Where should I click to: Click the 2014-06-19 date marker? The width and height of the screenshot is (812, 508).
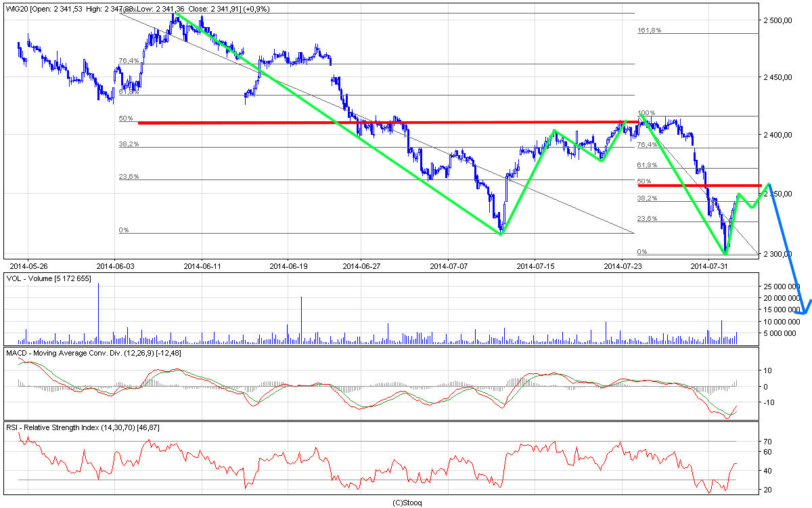click(x=288, y=266)
